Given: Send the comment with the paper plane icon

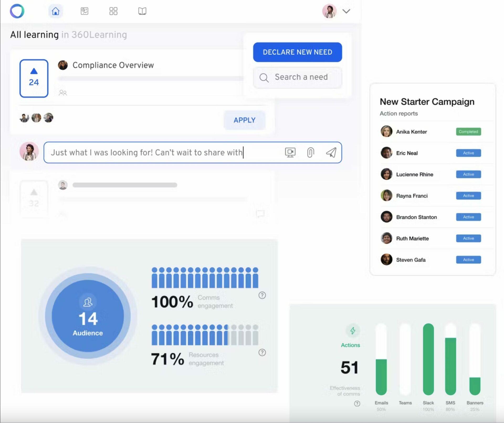Looking at the screenshot, I should 331,152.
